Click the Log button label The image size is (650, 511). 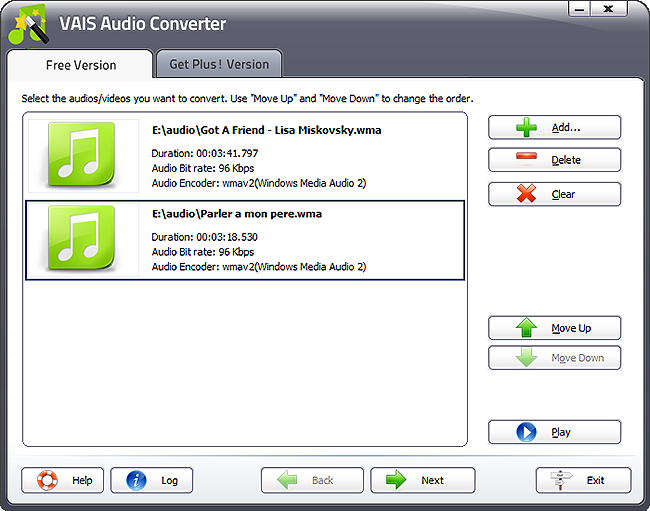(170, 480)
